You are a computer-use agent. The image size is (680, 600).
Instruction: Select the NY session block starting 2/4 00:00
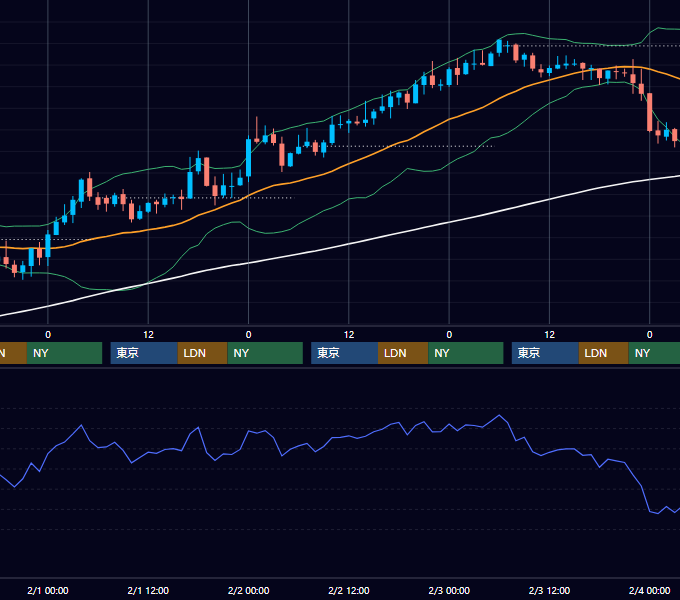click(x=654, y=353)
